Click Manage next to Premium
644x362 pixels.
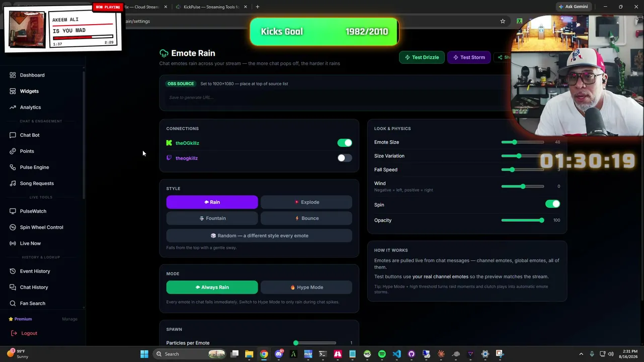coord(69,319)
